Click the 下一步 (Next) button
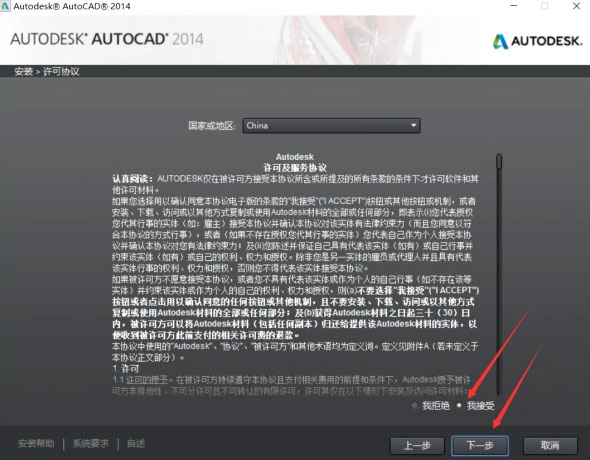 tap(480, 446)
